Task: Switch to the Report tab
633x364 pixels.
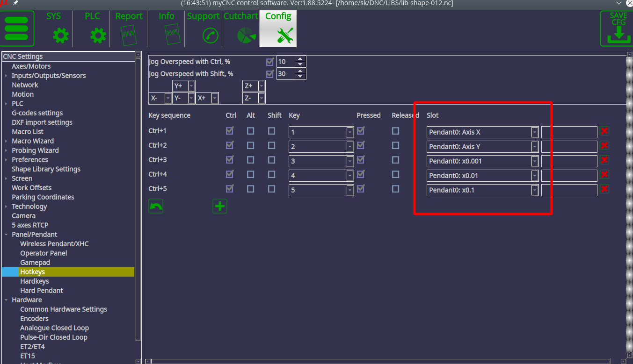Action: [129, 29]
